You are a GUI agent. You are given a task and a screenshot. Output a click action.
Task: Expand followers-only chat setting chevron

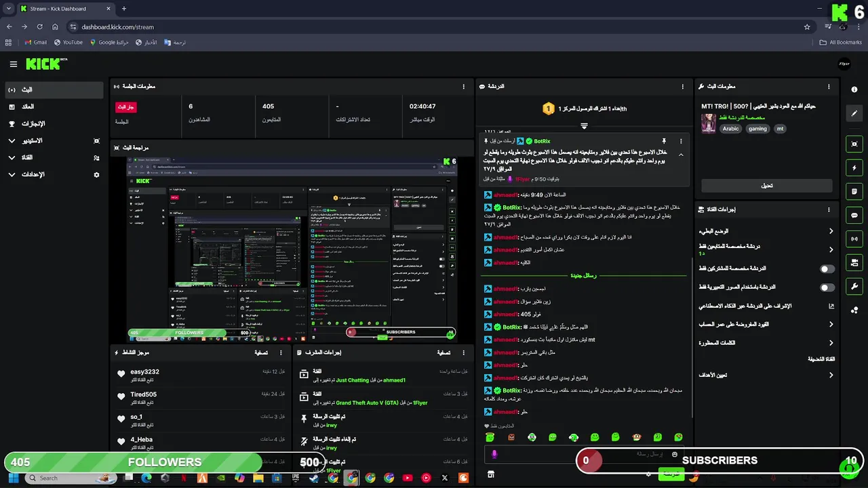click(x=831, y=249)
